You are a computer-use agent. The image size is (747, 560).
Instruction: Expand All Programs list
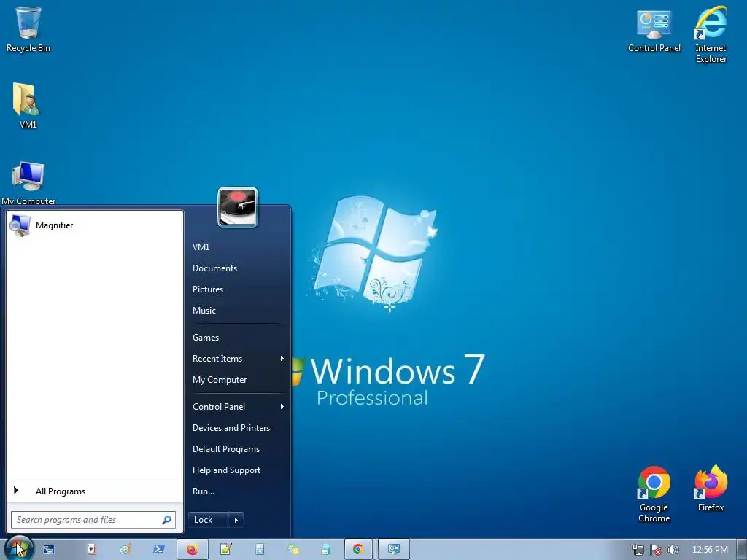pos(94,491)
